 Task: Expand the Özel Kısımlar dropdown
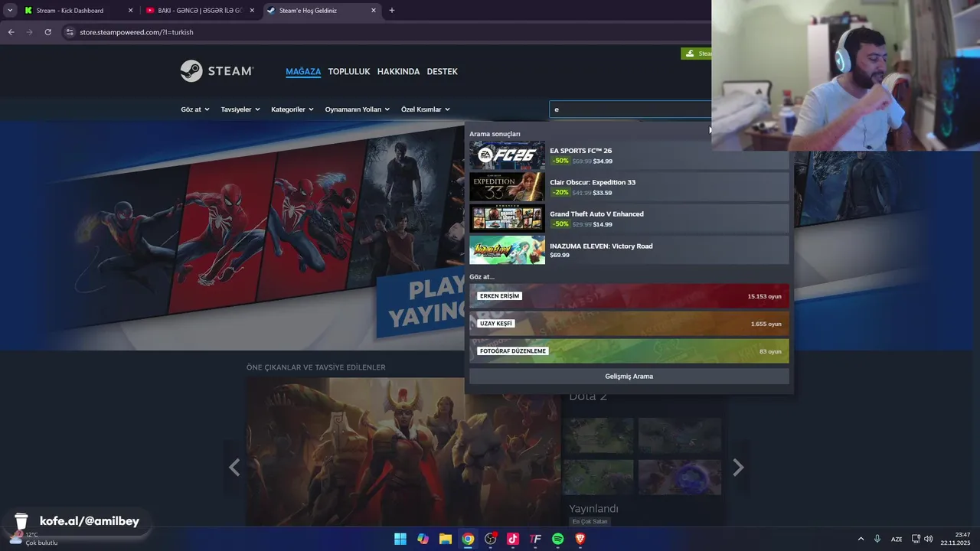coord(426,109)
